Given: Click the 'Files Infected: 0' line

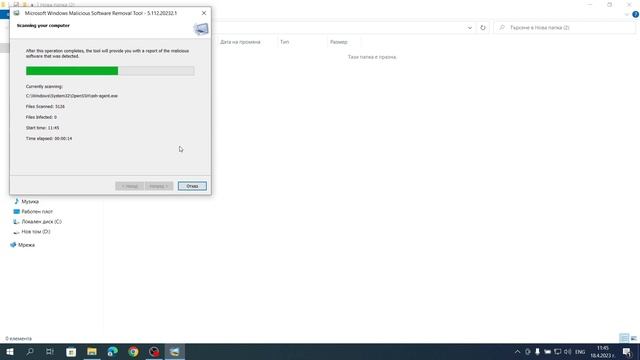Looking at the screenshot, I should click(41, 117).
